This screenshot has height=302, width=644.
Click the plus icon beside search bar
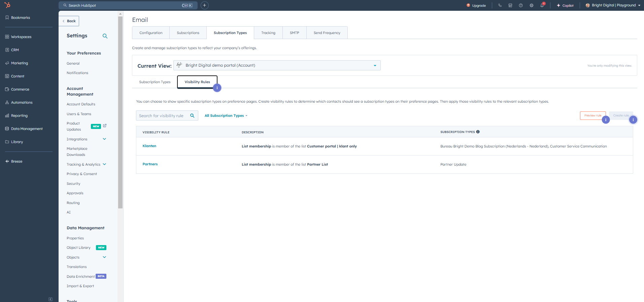204,5
